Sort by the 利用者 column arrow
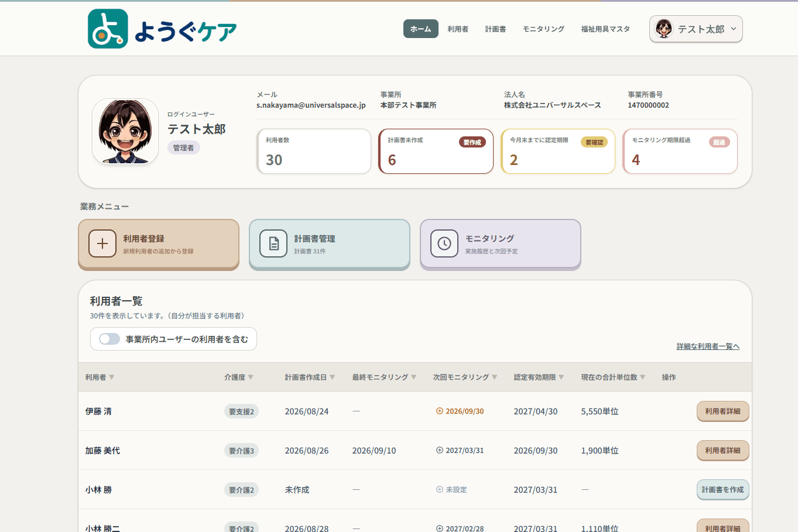This screenshot has height=532, width=798. pyautogui.click(x=112, y=377)
